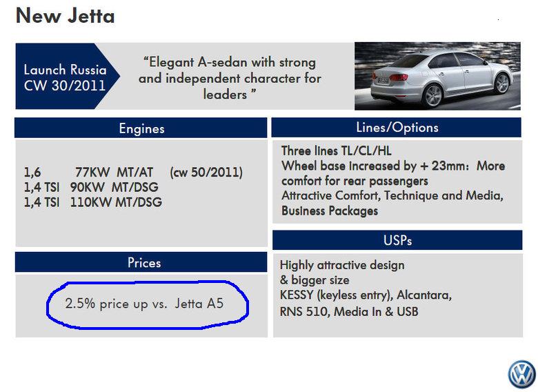Screen dimensions: 538x392
Task: Select the 1,6 77KW MT/AT engine line
Action: tap(88, 172)
